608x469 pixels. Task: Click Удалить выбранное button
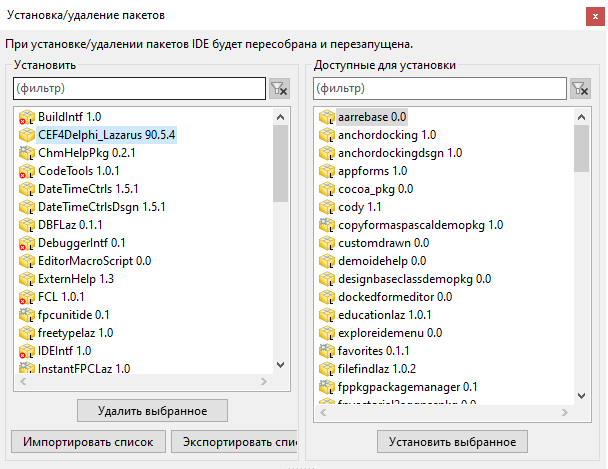[152, 411]
